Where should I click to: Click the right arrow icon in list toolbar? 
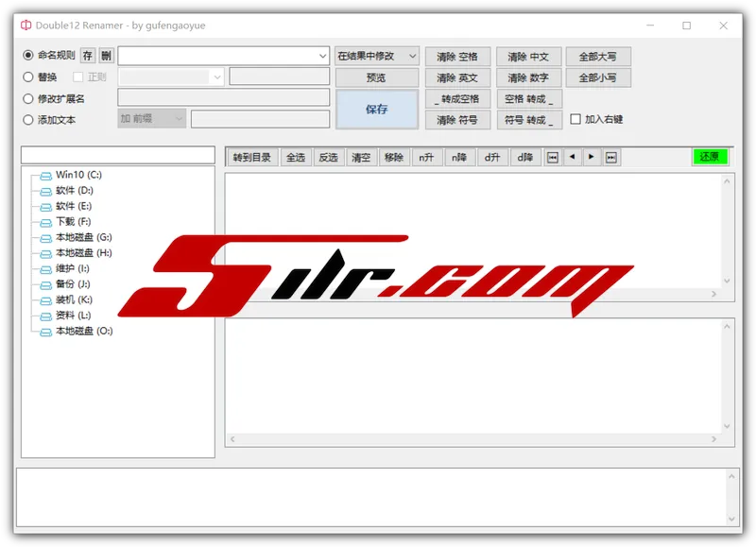point(592,158)
